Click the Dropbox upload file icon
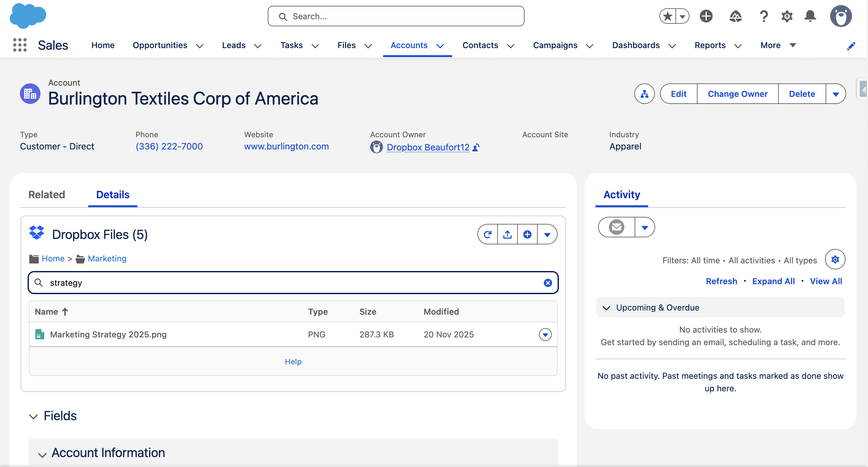Image resolution: width=868 pixels, height=467 pixels. coord(508,234)
